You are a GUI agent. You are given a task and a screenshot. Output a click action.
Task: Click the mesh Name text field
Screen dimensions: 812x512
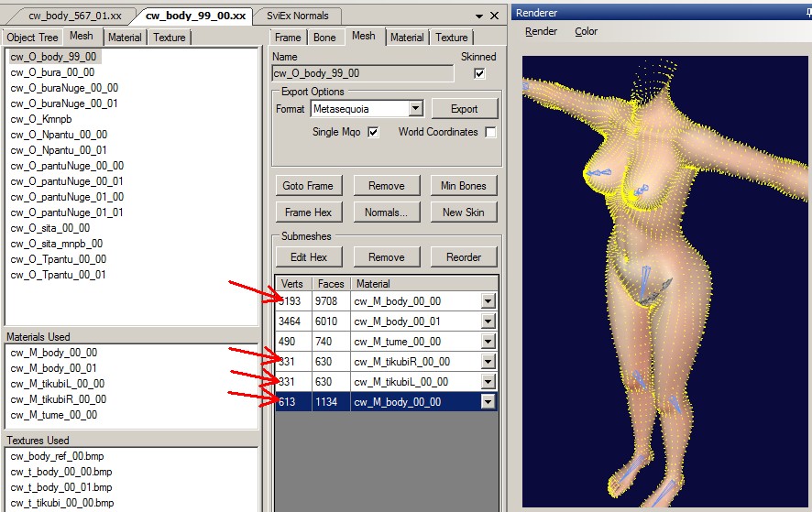click(362, 73)
